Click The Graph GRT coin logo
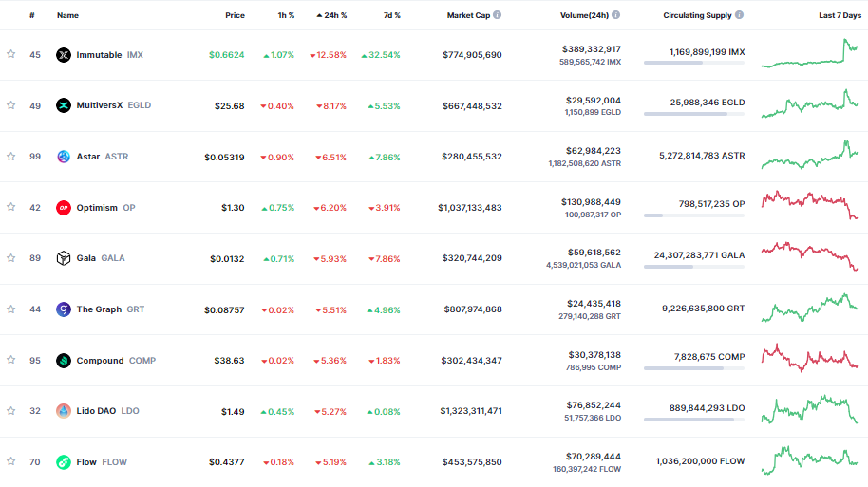The height and width of the screenshot is (487, 868). pyautogui.click(x=64, y=309)
